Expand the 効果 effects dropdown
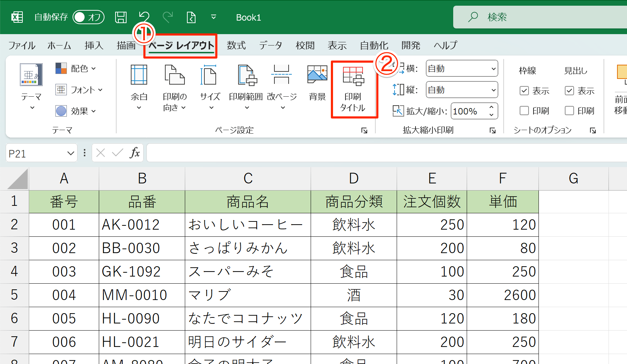 [x=76, y=111]
